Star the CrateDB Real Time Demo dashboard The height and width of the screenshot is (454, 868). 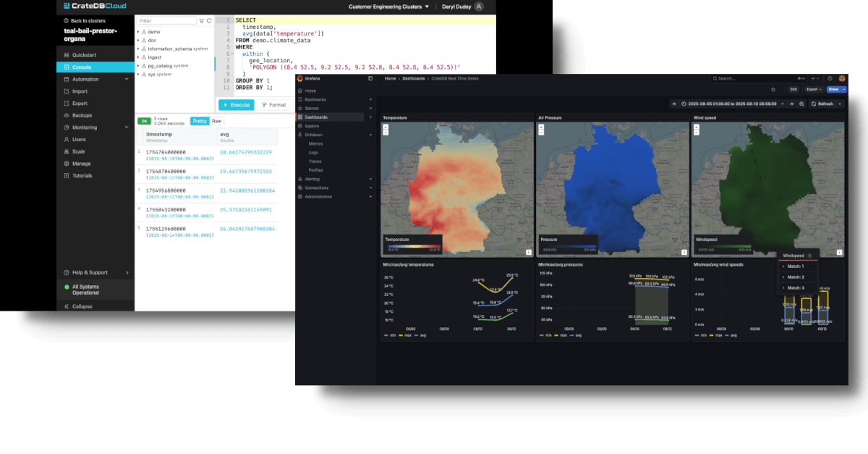click(773, 89)
